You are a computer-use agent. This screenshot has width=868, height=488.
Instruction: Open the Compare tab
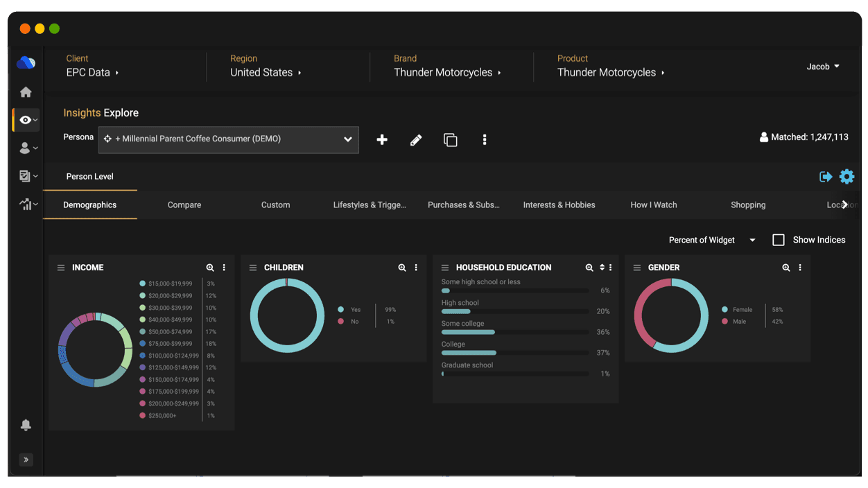[184, 204]
